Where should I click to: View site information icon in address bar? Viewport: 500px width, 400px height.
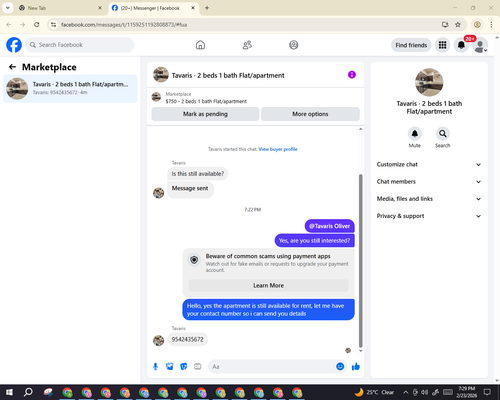pos(53,25)
